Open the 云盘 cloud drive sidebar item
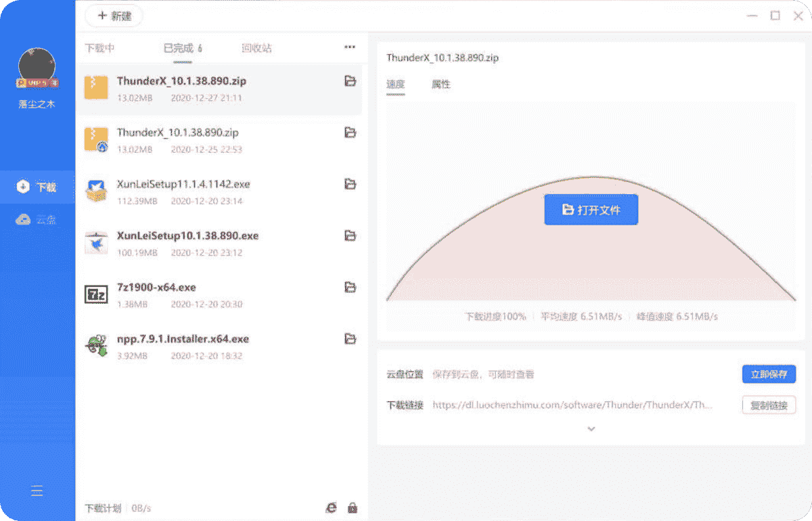This screenshot has width=812, height=521. pyautogui.click(x=37, y=219)
